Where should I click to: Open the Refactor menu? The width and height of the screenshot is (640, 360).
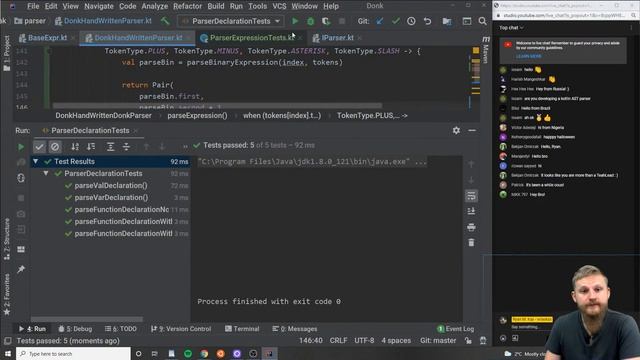tap(187, 6)
